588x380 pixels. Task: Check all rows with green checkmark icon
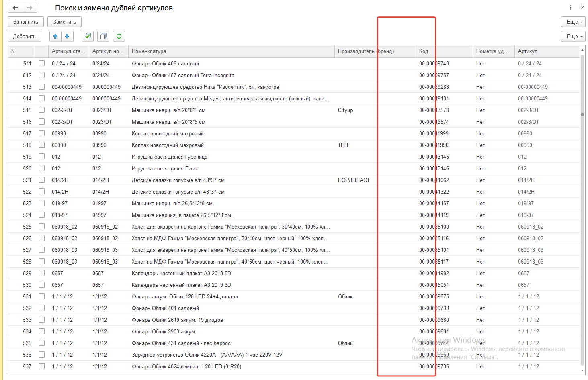coord(88,36)
